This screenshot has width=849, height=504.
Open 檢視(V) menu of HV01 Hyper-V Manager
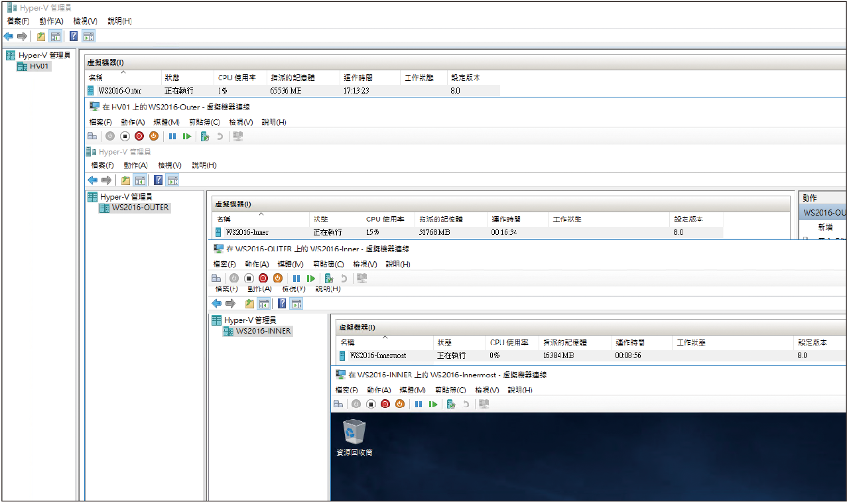[85, 21]
